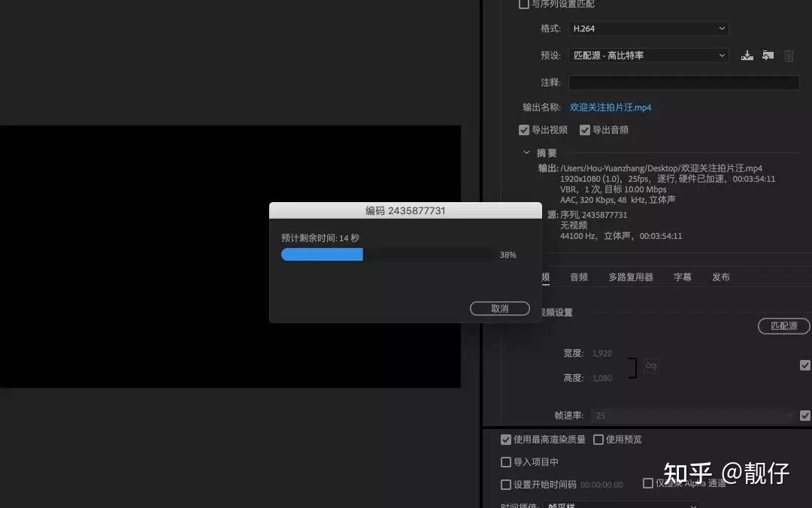Open the 格式 H.264 format dropdown
812x508 pixels.
(x=648, y=29)
